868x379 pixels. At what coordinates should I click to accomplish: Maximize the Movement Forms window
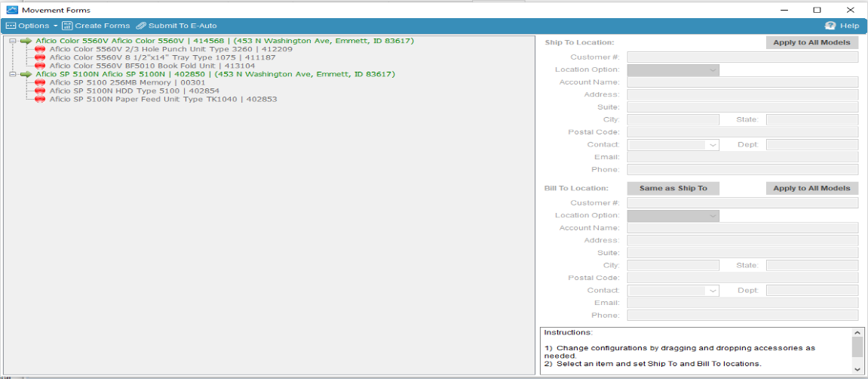tap(817, 9)
